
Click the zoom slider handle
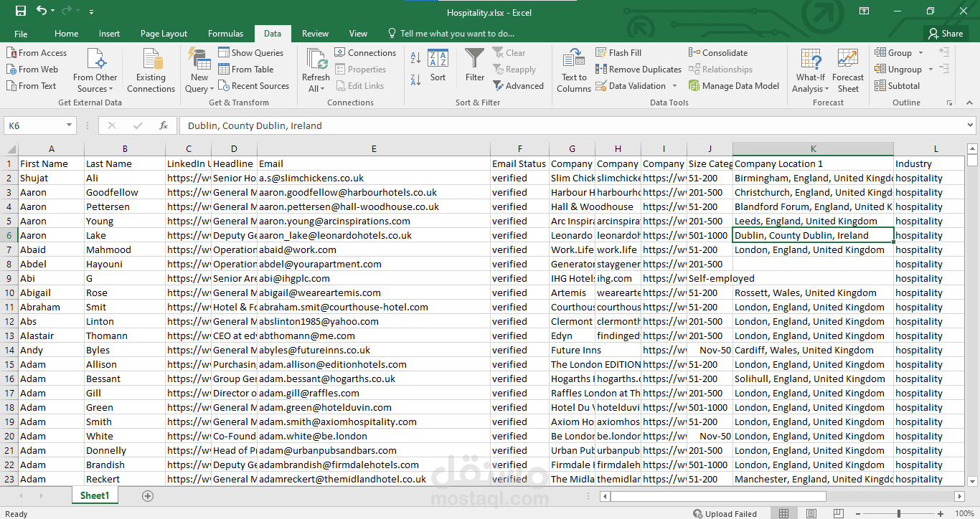pos(899,513)
